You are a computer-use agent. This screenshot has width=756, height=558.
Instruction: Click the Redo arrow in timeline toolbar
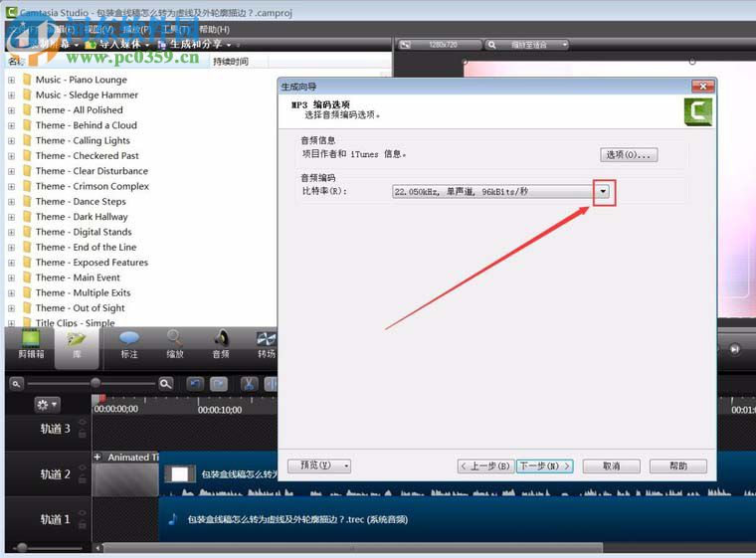pos(219,384)
